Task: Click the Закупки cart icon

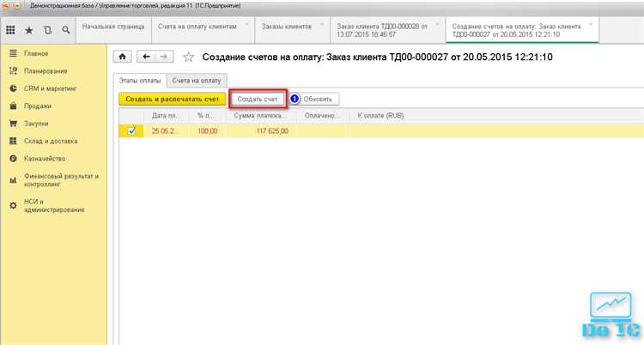Action: 13,124
